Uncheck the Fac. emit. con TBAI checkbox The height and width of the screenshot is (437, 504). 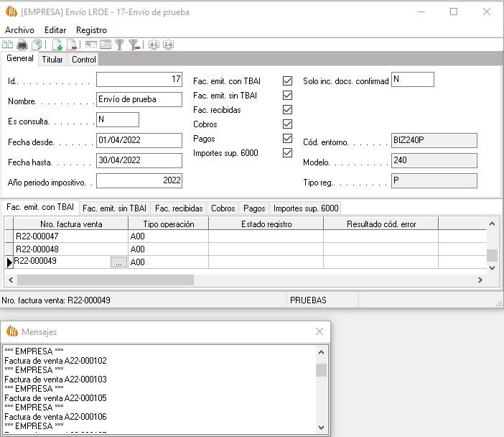click(288, 81)
